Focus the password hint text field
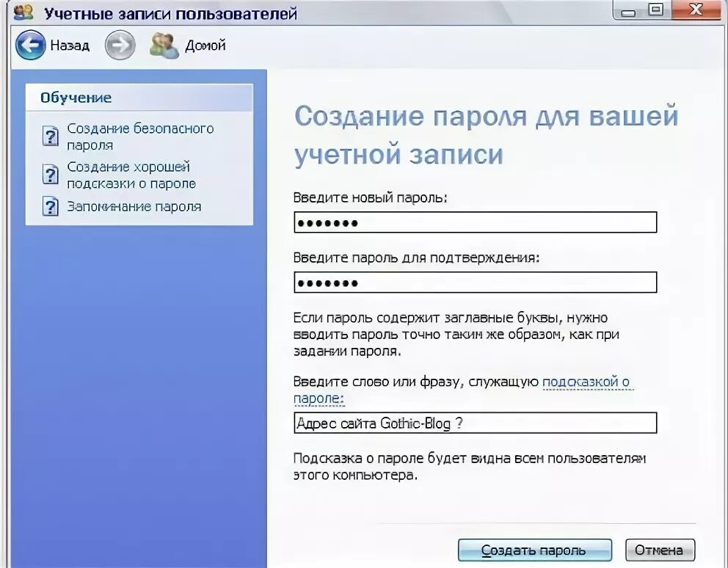This screenshot has width=728, height=568. [x=476, y=423]
